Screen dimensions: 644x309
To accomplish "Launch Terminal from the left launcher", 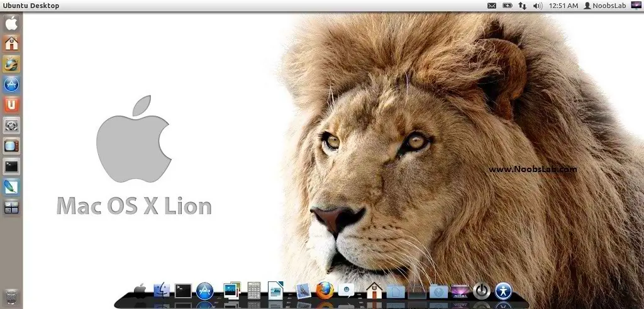I will 11,166.
